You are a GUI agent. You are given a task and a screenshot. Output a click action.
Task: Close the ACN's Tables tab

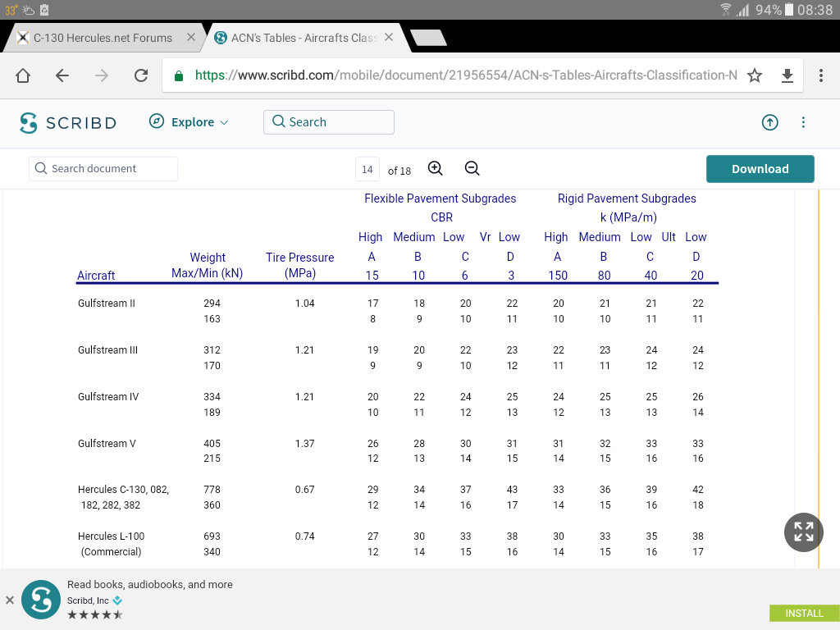(x=389, y=37)
